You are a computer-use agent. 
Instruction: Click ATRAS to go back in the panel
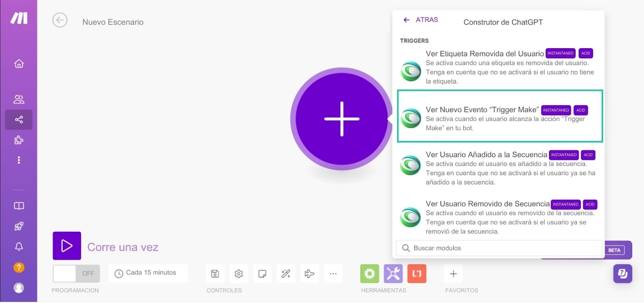click(x=421, y=20)
